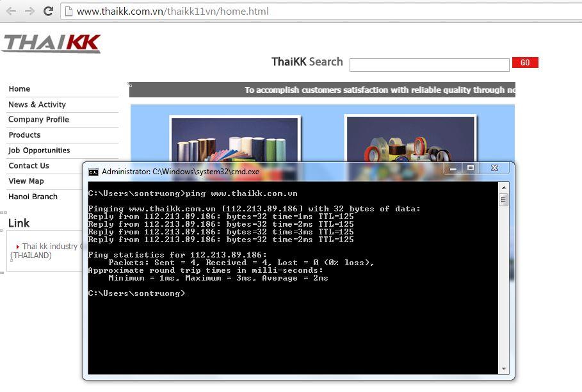
Task: Close the Administrator cmd.exe window
Action: 495,168
